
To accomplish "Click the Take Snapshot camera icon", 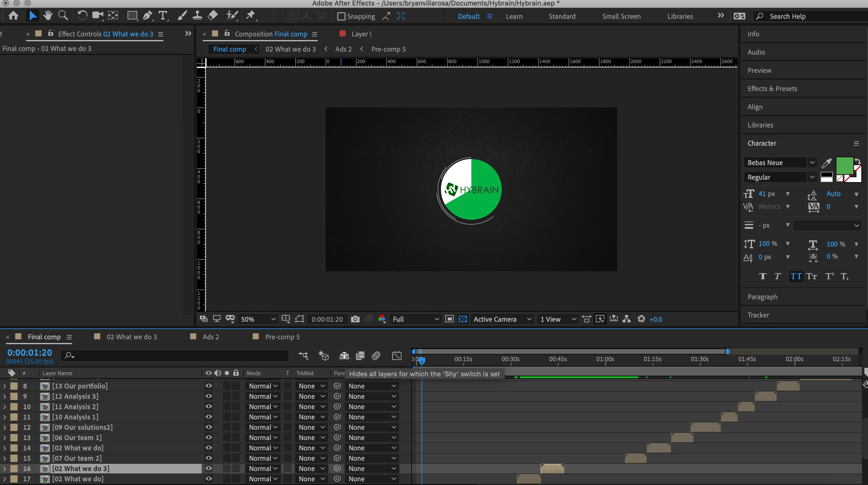I will 355,319.
